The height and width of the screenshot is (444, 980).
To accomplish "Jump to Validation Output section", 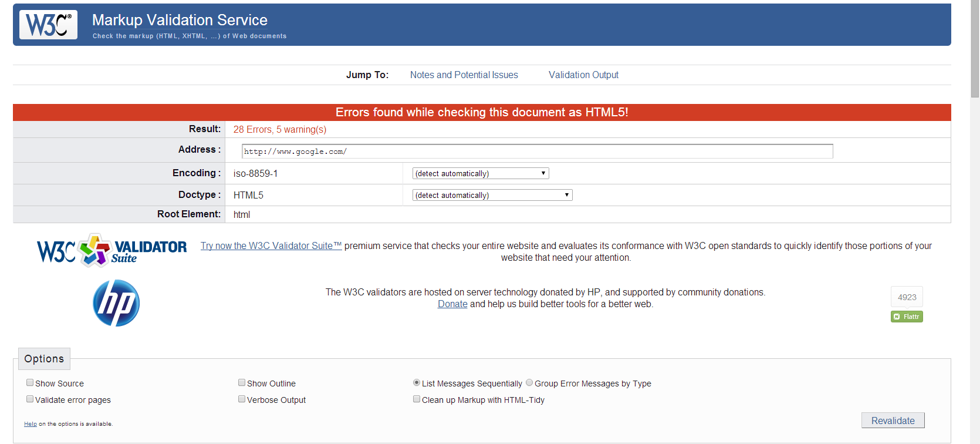I will [x=583, y=75].
